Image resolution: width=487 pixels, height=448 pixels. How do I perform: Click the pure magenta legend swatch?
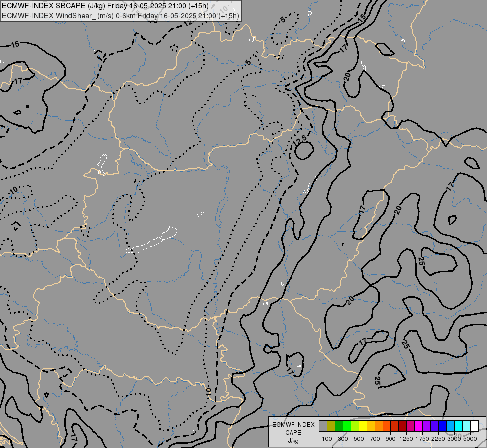[419, 426]
